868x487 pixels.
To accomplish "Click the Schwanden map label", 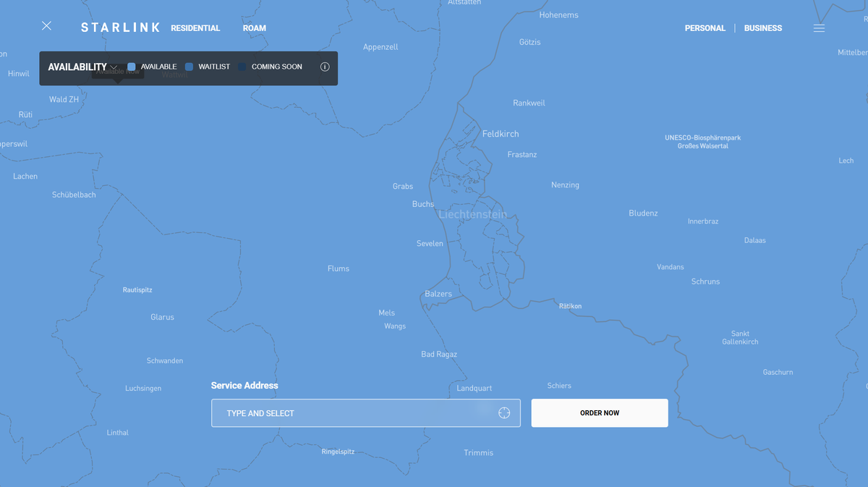I will [x=165, y=360].
